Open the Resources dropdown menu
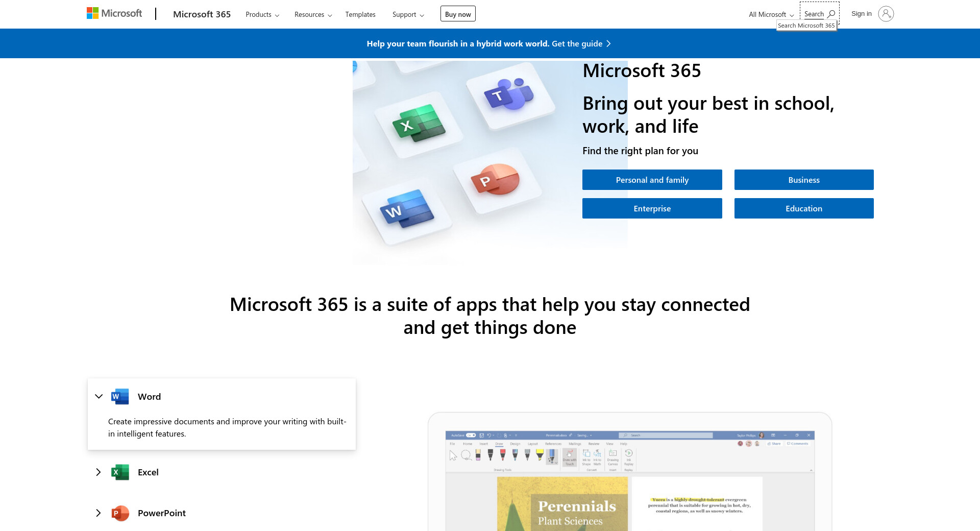980x531 pixels. tap(313, 14)
